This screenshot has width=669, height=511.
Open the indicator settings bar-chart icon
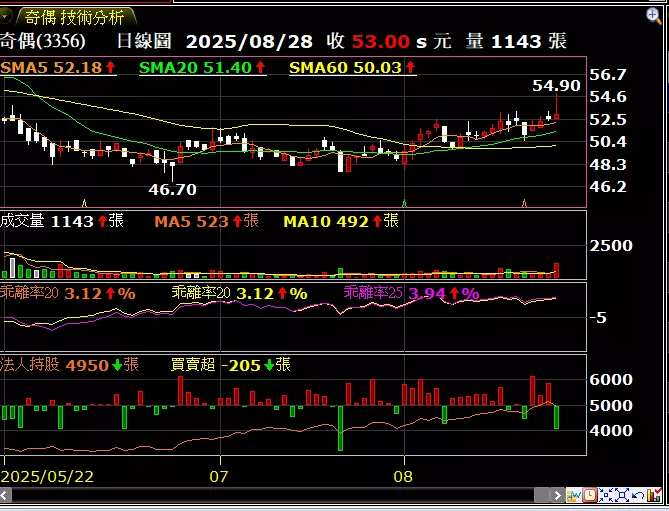click(x=654, y=495)
